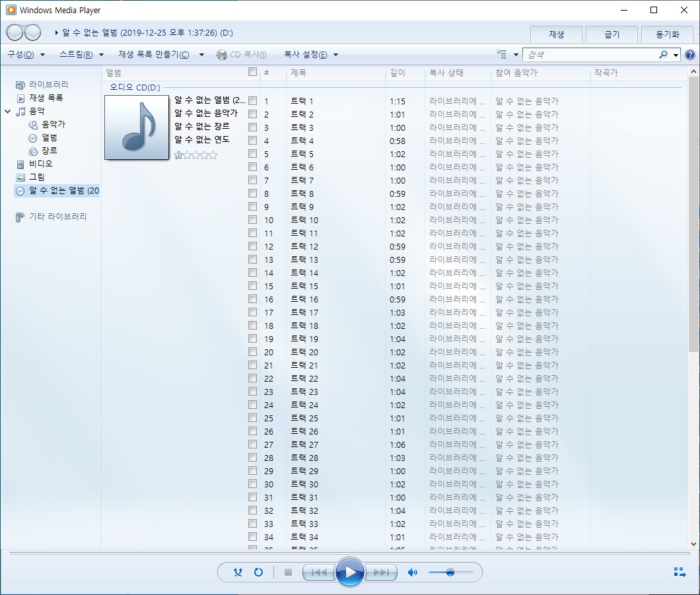700x595 pixels.
Task: Click the seek progress bar
Action: pyautogui.click(x=349, y=553)
